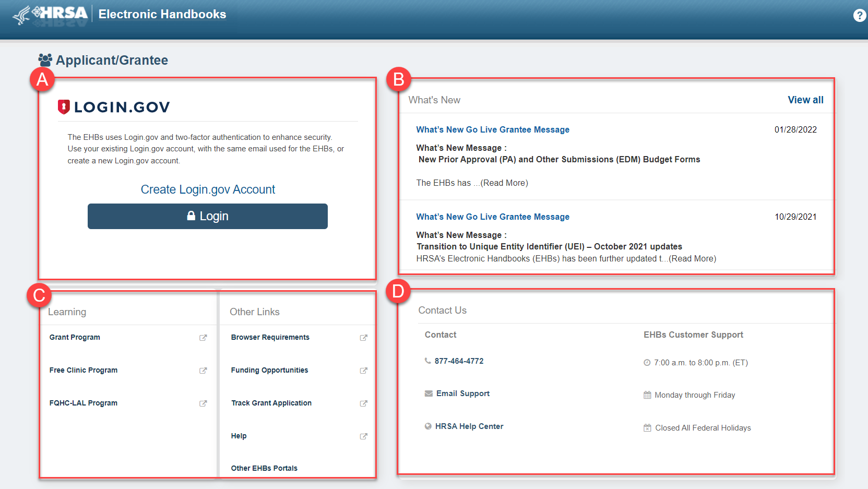Click the EHBs Customer Support label
The image size is (868, 489).
[x=693, y=335]
